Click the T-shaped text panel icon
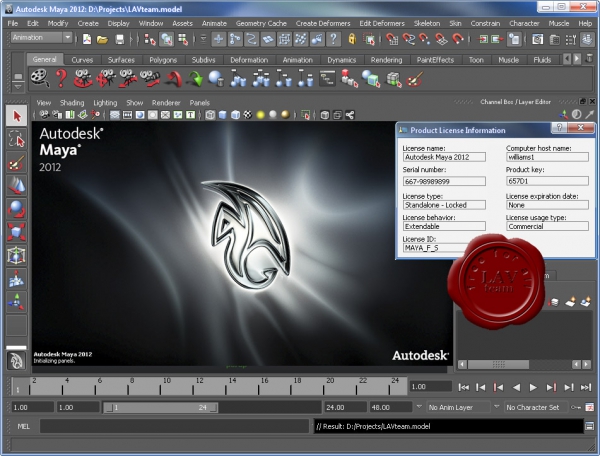The width and height of the screenshot is (600, 456). [x=190, y=115]
